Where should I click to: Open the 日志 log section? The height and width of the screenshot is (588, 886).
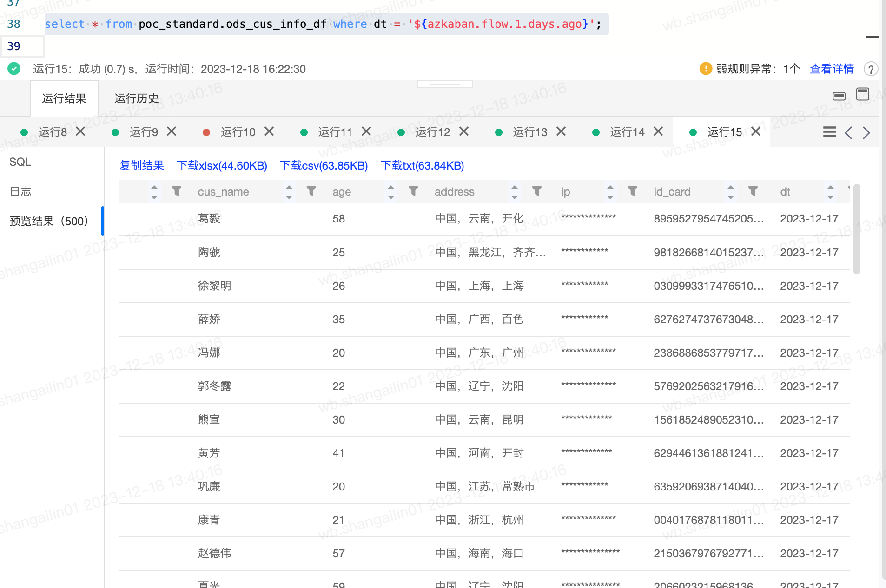point(20,191)
